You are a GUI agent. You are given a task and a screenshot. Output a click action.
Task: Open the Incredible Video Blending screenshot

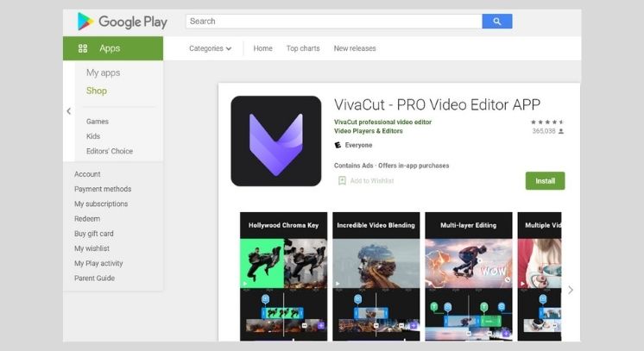click(x=376, y=276)
